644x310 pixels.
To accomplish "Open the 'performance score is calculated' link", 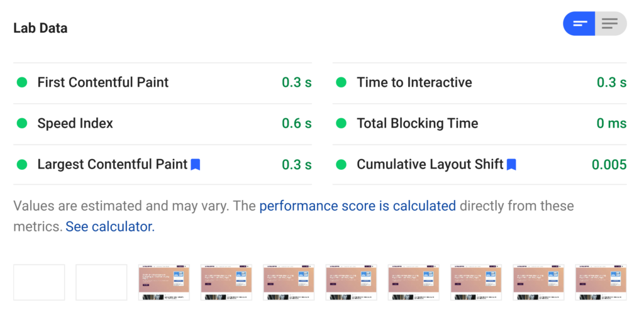I will (357, 206).
